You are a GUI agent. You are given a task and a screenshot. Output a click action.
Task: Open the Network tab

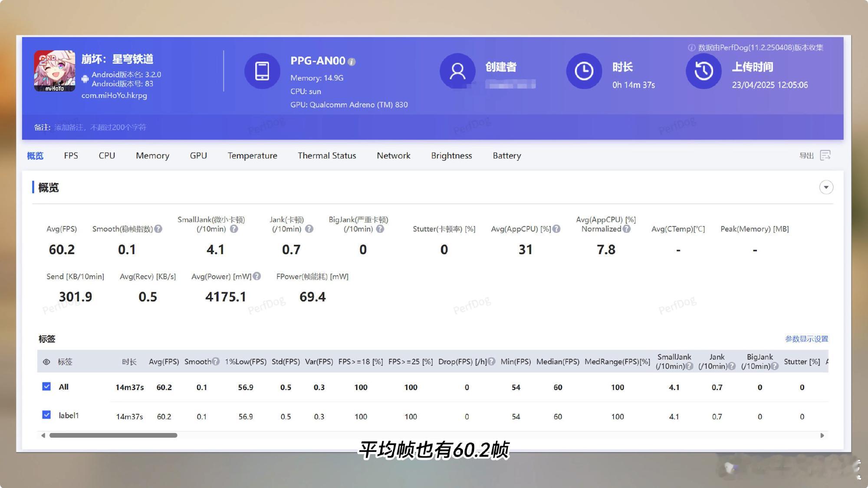(393, 156)
